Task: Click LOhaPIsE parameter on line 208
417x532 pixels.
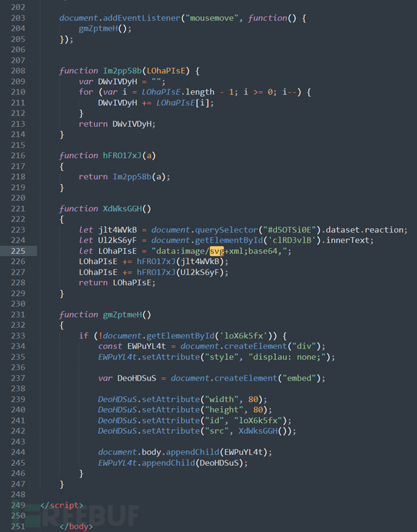Action: point(166,71)
